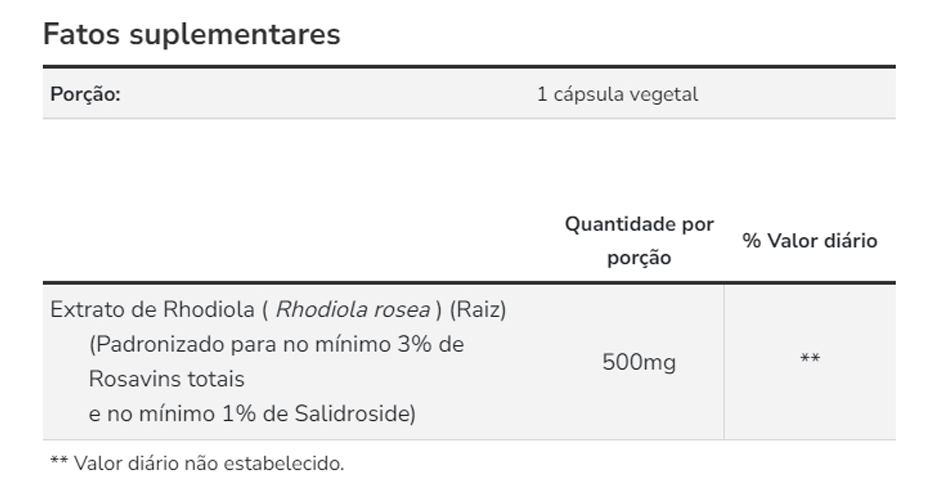Viewport: 938px width, 493px height.
Task: Click the "Fatos suplementares" heading
Action: pyautogui.click(x=191, y=34)
